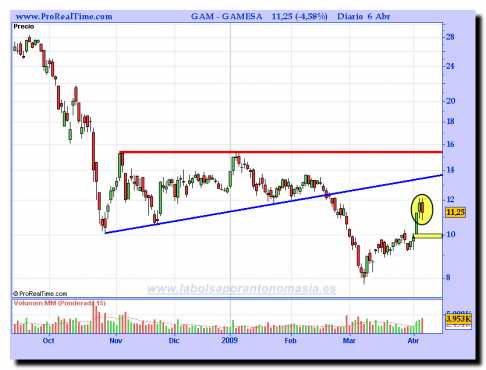The width and height of the screenshot is (486, 370).
Task: Click the 18 price axis value
Action: click(450, 121)
